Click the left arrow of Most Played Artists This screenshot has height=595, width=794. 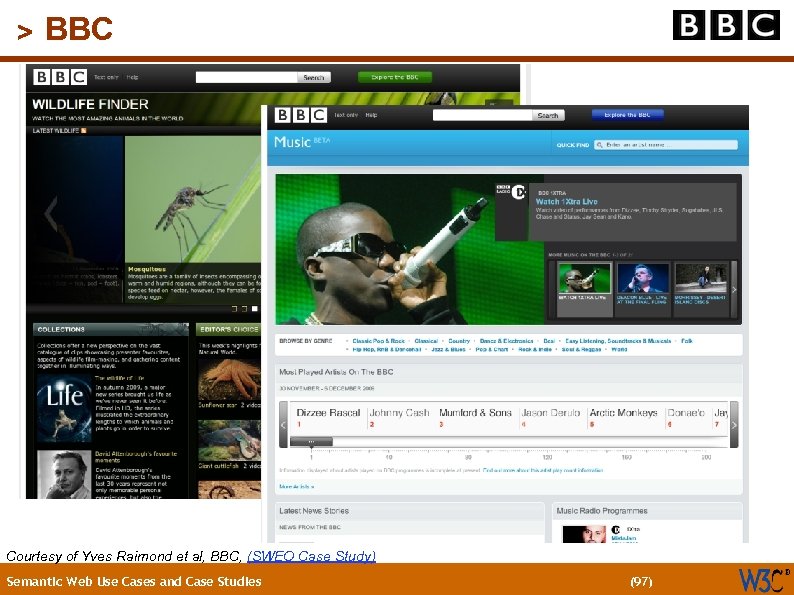284,424
